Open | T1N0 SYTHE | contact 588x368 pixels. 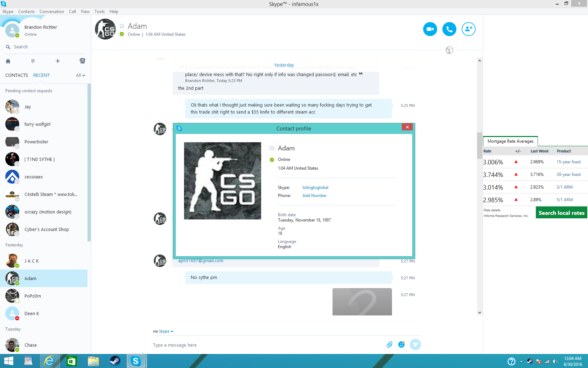[x=44, y=159]
